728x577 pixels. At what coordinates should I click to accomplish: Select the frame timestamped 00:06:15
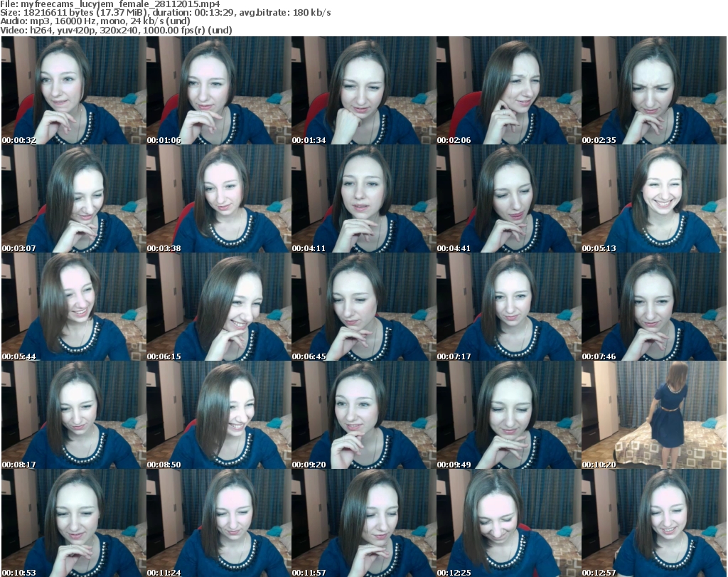tap(219, 307)
